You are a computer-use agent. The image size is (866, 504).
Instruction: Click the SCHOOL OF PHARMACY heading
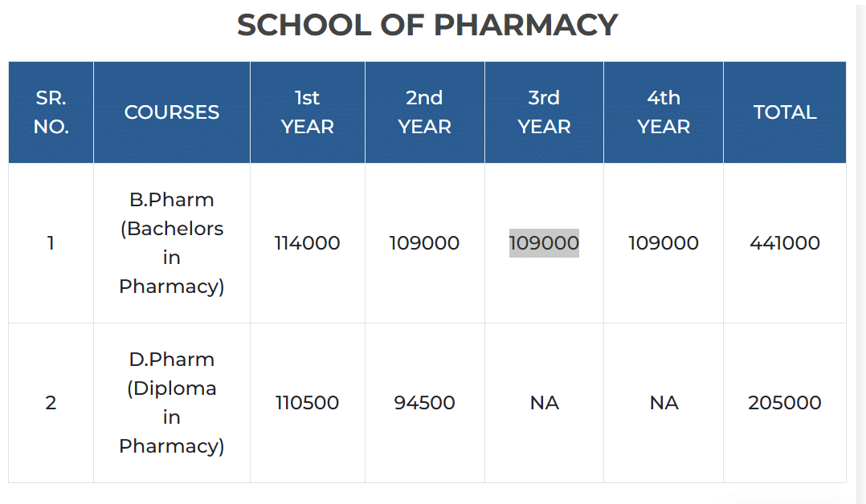click(x=427, y=26)
